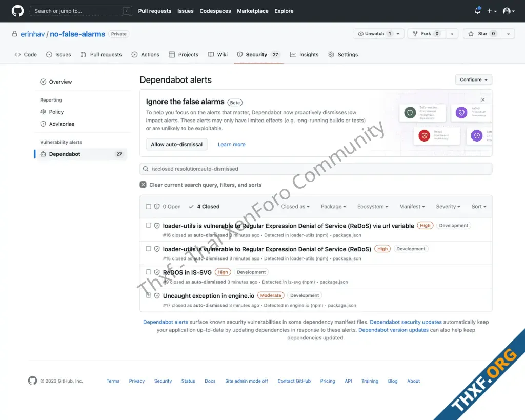Focus the Search or jump to field

80,11
